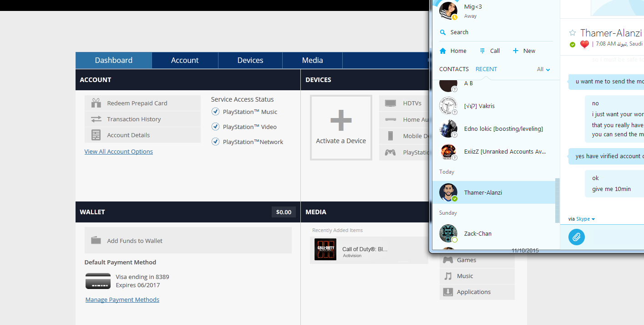The width and height of the screenshot is (644, 325).
Task: Click the Redeem Prepaid Card gift icon
Action: click(96, 103)
